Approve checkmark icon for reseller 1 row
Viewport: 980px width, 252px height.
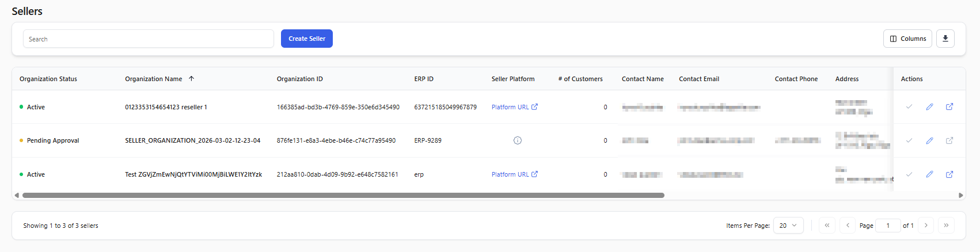point(909,106)
